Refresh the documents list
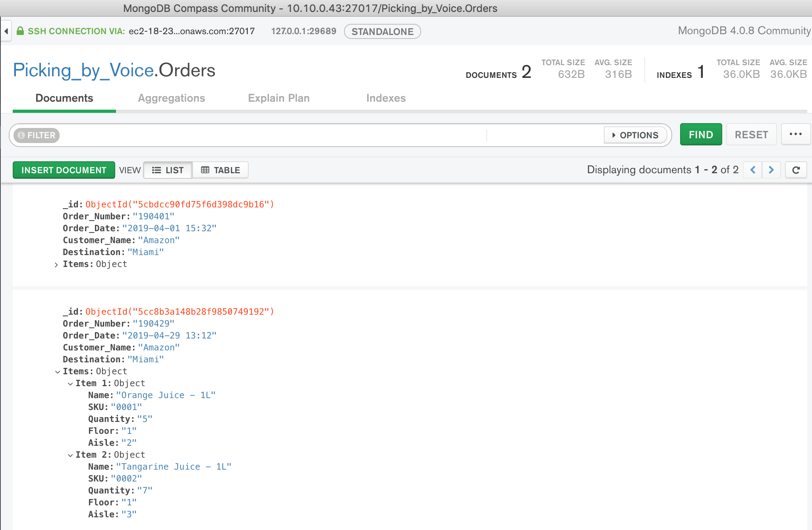The width and height of the screenshot is (812, 530). (796, 170)
